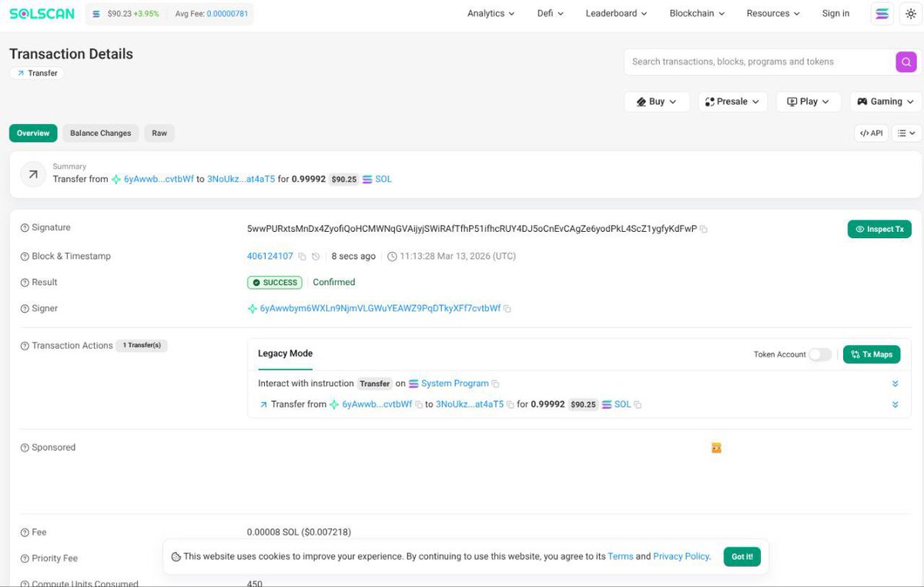The width and height of the screenshot is (924, 587).
Task: Click the purple search magnifier button
Action: tap(906, 62)
